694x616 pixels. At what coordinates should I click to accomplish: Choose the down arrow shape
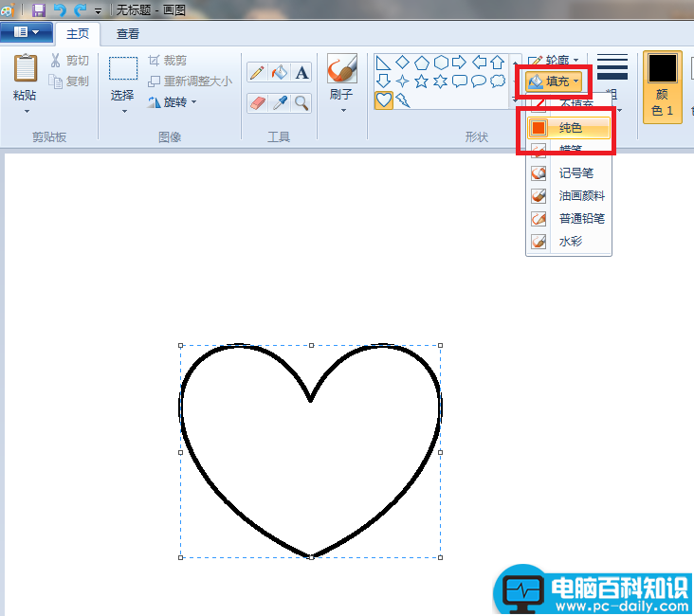[x=383, y=81]
